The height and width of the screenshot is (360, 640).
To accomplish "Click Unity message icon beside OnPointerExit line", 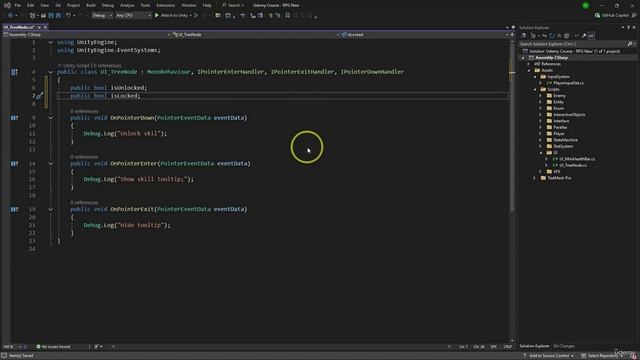I will point(14,209).
